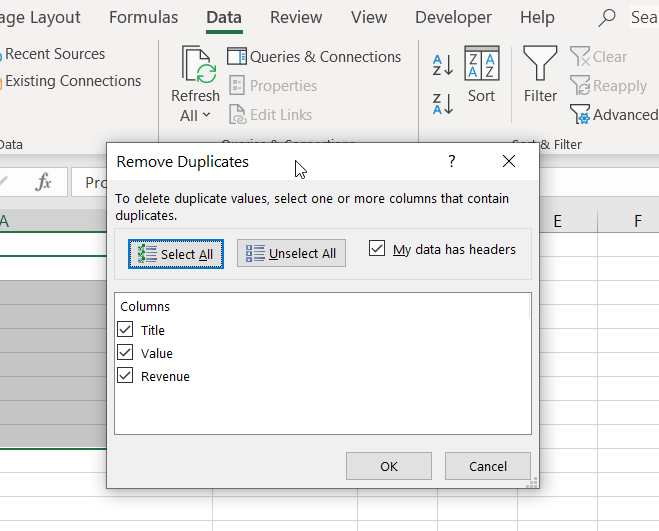The height and width of the screenshot is (531, 659).
Task: Close the Remove Duplicates dialog
Action: coord(509,161)
